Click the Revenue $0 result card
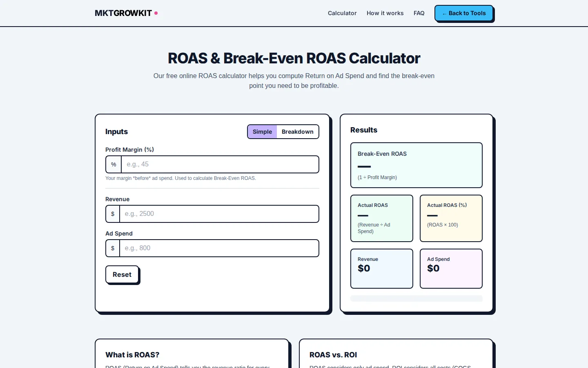Viewport: 588px width, 368px height. [x=382, y=269]
